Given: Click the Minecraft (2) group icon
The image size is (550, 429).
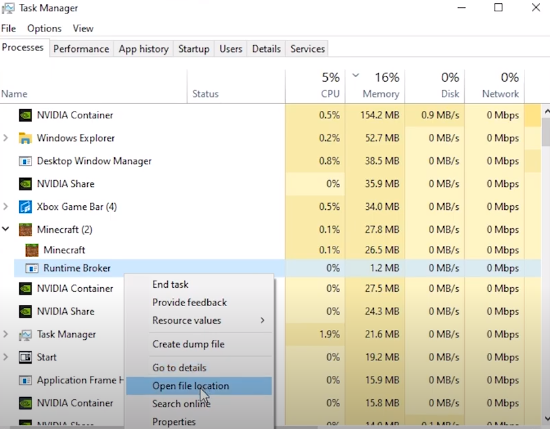Looking at the screenshot, I should (25, 230).
